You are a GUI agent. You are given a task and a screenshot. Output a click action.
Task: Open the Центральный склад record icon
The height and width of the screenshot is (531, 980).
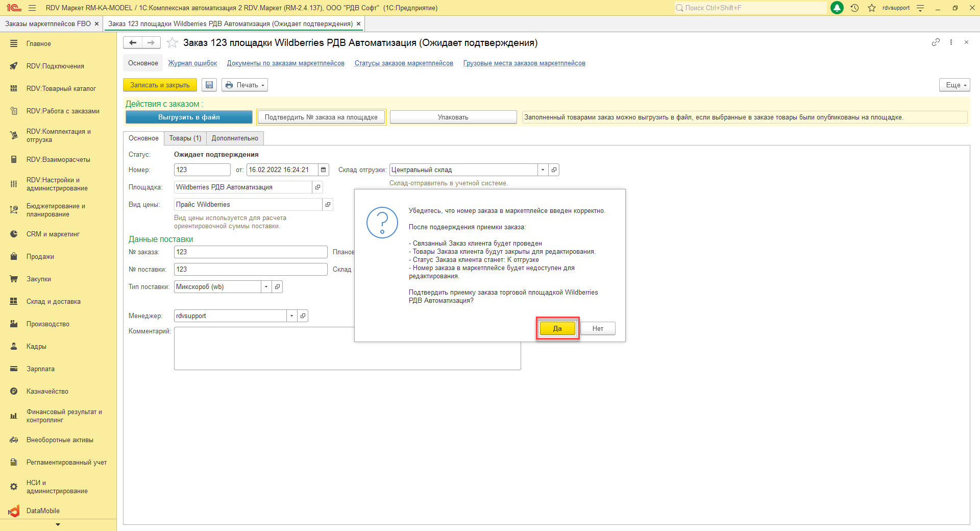pyautogui.click(x=554, y=170)
